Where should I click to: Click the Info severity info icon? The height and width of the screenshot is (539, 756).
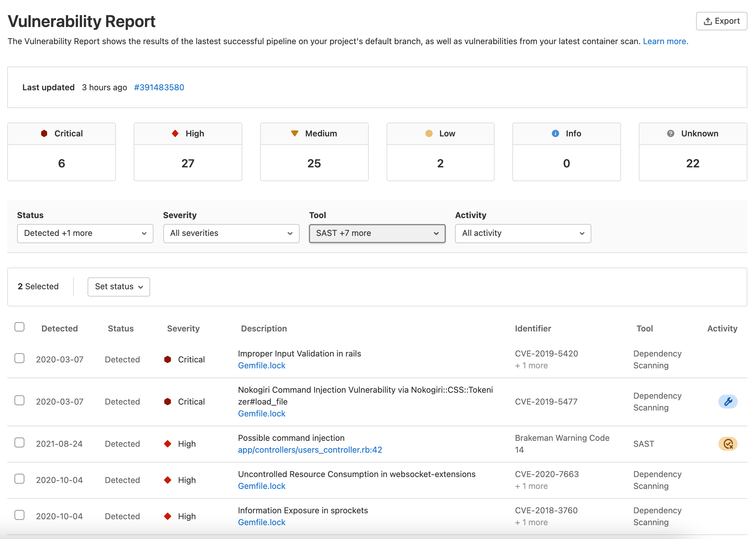point(555,133)
